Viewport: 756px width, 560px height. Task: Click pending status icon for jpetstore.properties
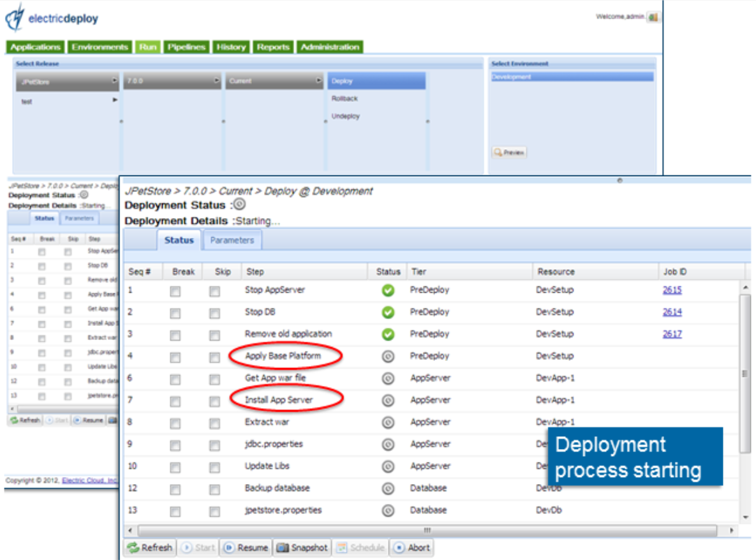point(388,510)
